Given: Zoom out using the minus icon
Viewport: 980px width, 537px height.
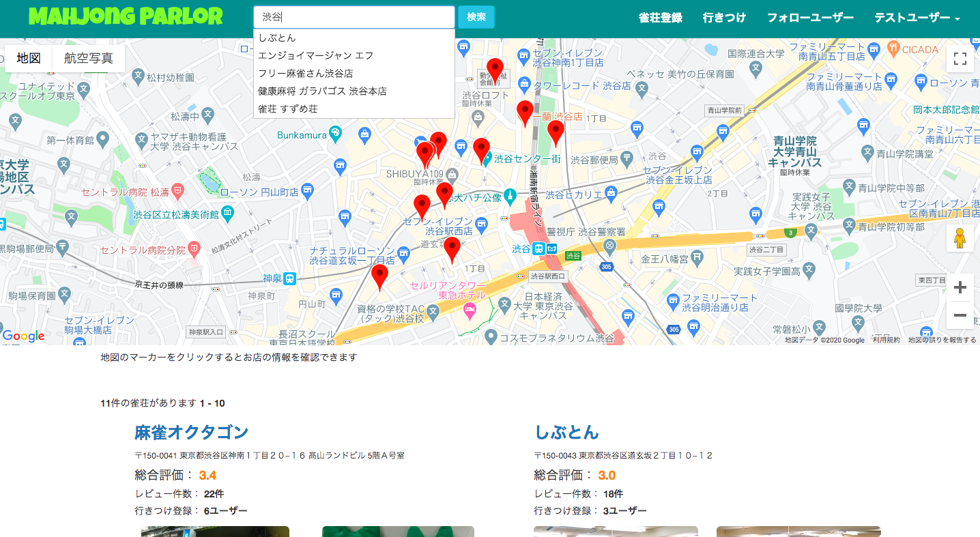Looking at the screenshot, I should [x=960, y=315].
